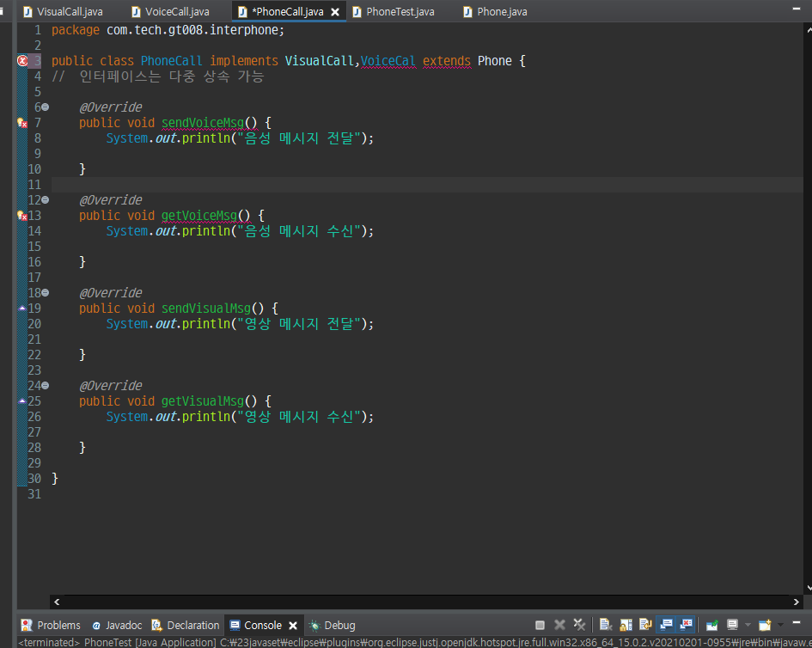
Task: Open Display Selected Console dropdown arrow
Action: (x=748, y=625)
